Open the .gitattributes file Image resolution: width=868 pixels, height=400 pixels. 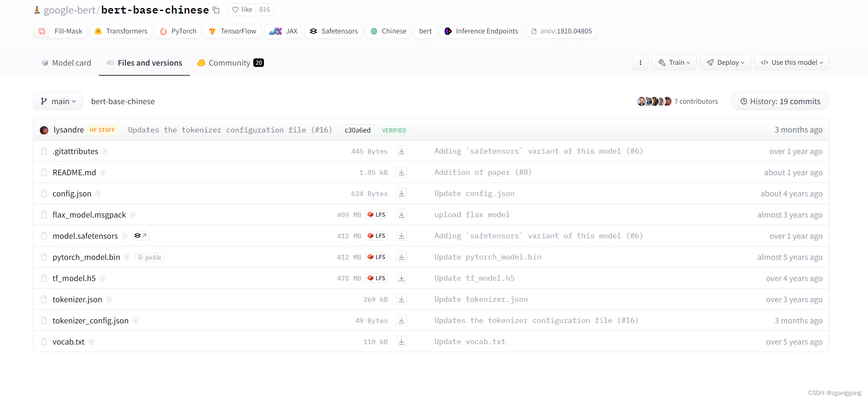(x=75, y=152)
